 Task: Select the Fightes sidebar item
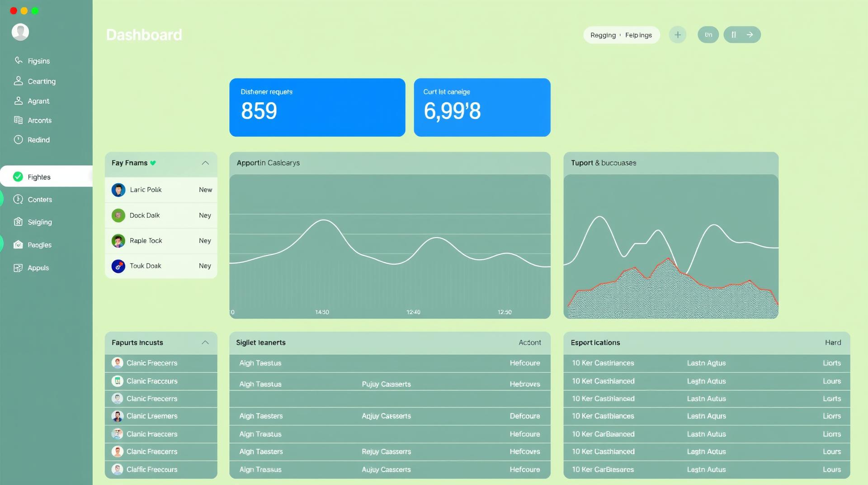(46, 177)
